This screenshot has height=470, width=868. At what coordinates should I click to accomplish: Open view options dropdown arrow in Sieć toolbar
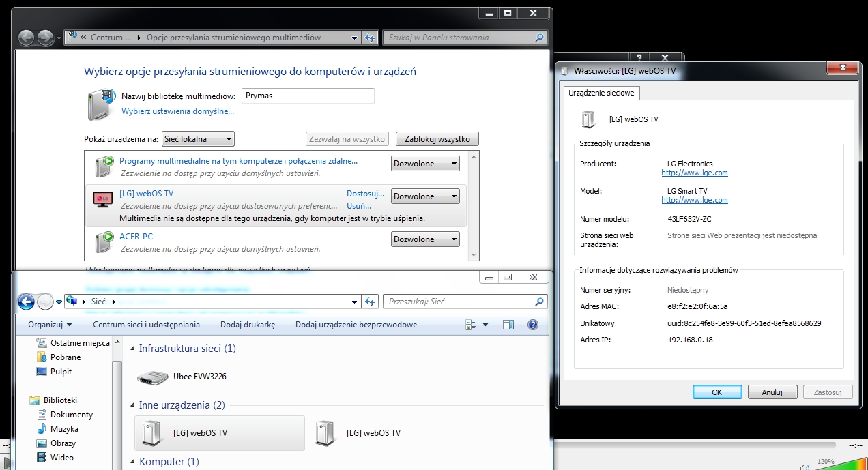[485, 325]
